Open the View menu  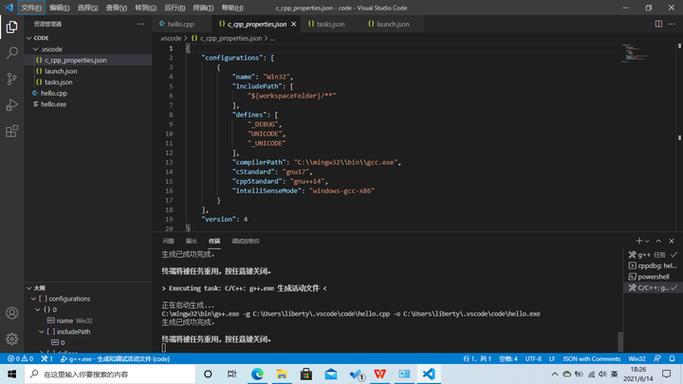coord(116,8)
